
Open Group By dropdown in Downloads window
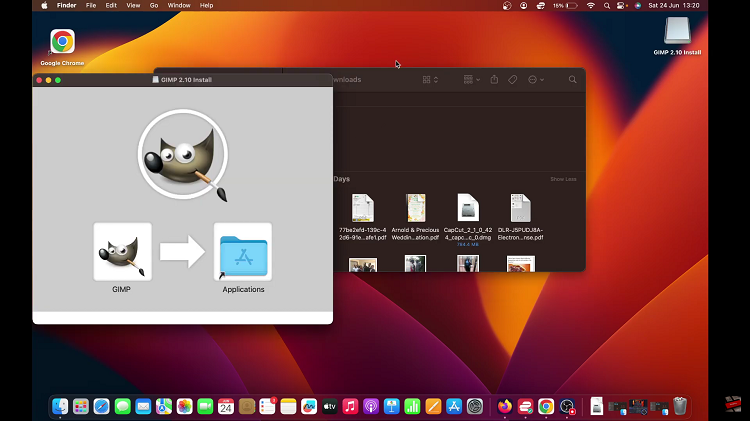click(472, 80)
